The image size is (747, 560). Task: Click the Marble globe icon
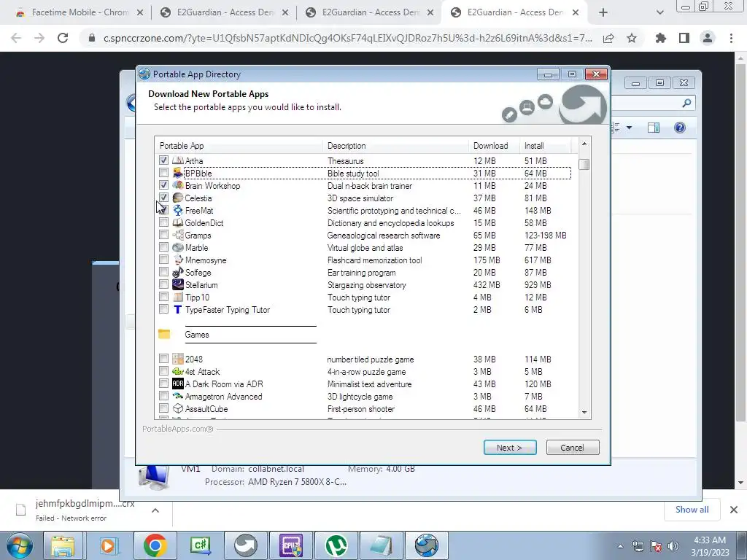pyautogui.click(x=178, y=247)
